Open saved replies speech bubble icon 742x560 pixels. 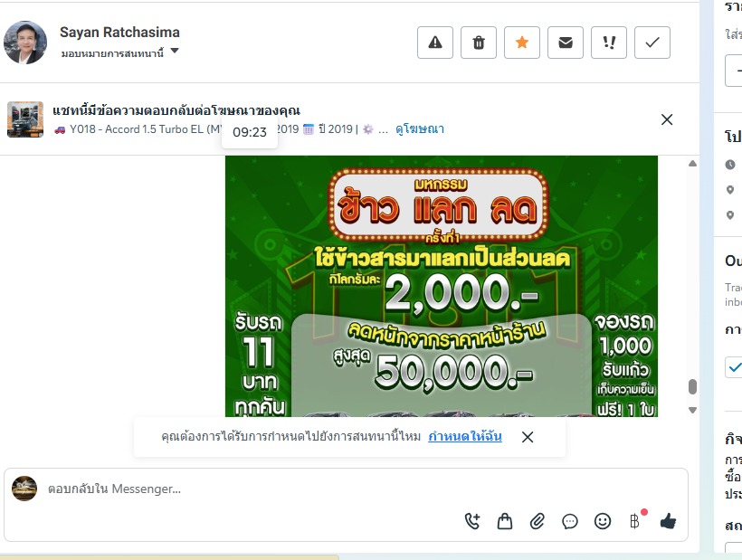[570, 521]
